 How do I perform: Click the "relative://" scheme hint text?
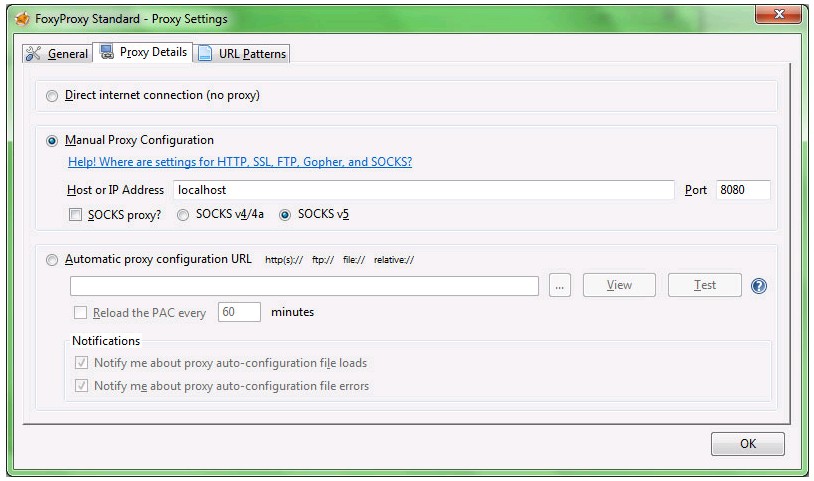394,260
